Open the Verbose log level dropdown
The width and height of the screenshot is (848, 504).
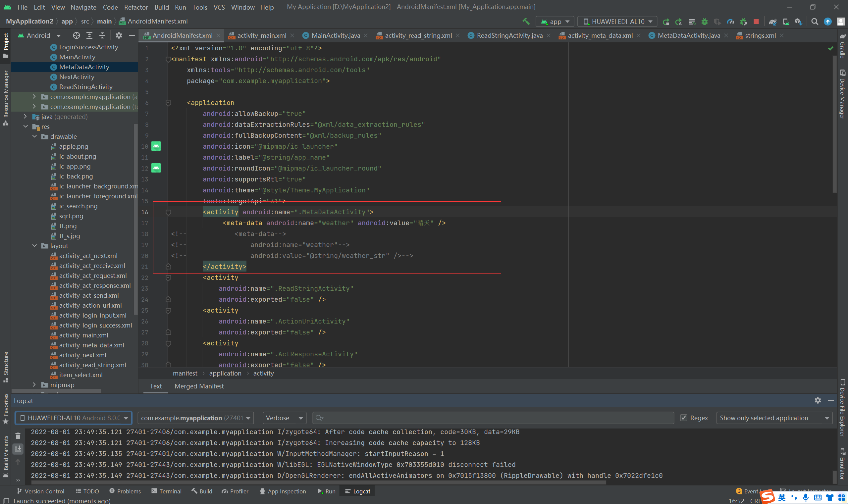(284, 418)
